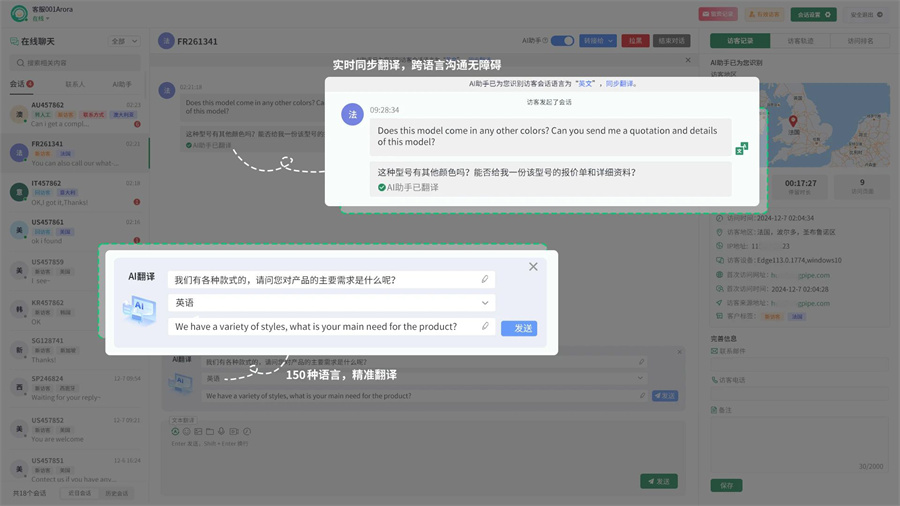Screen dimensions: 900x506
Task: Click the AI助手 help question mark icon
Action: pyautogui.click(x=545, y=41)
